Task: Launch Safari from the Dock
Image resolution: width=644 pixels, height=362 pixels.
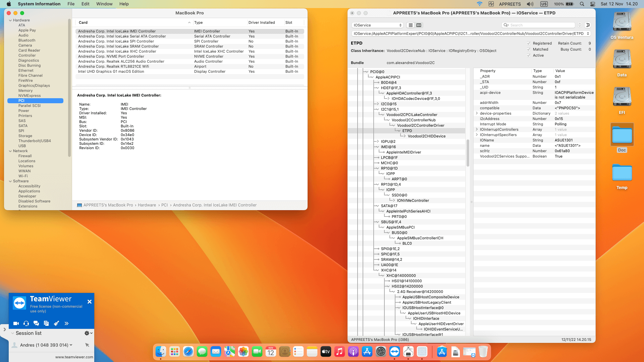Action: coord(188,352)
